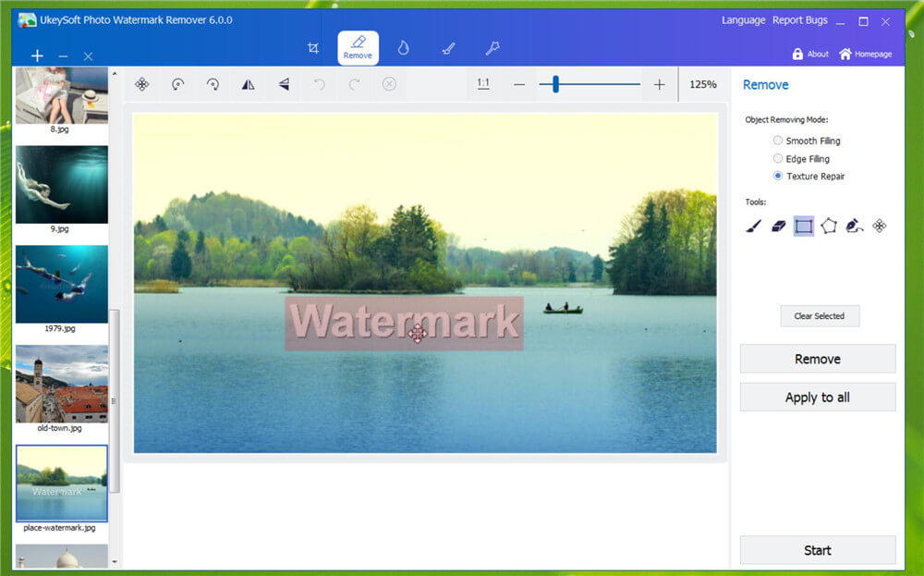924x576 pixels.
Task: Select the Pen drawing tool in Tools
Action: (853, 226)
